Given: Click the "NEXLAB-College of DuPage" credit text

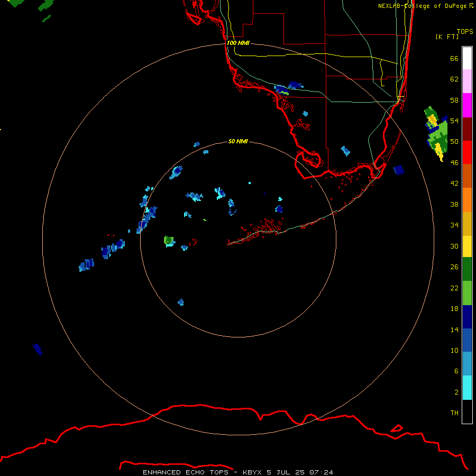Looking at the screenshot, I should (423, 6).
